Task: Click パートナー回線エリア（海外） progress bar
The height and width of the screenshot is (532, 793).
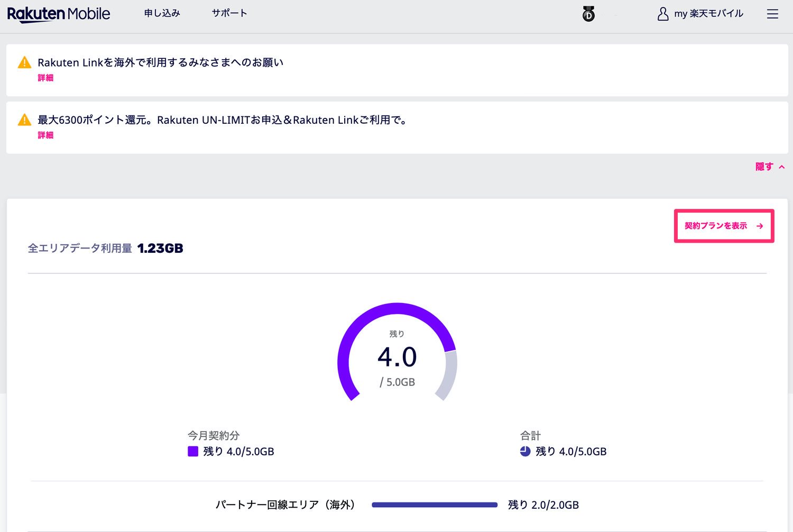Action: tap(435, 505)
